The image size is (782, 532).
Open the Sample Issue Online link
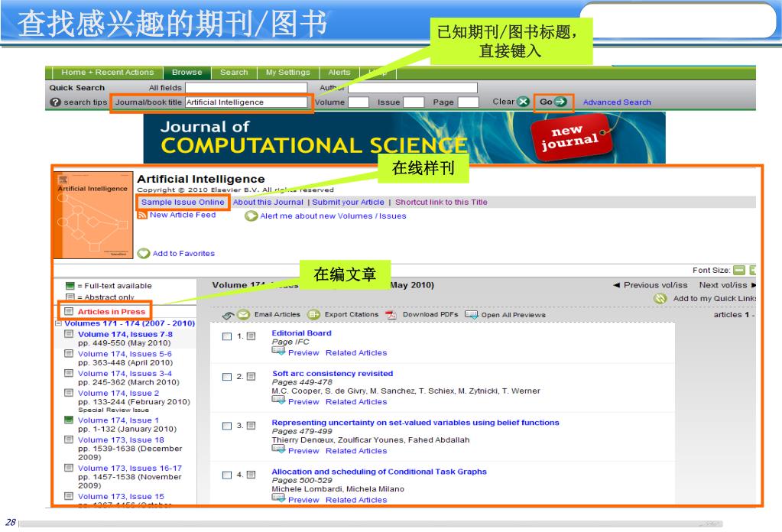183,202
